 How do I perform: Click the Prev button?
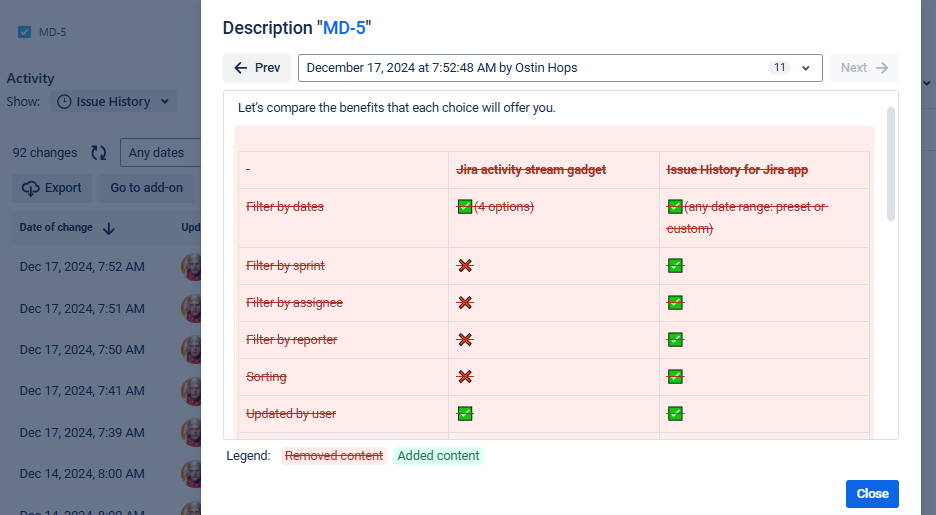click(x=257, y=68)
